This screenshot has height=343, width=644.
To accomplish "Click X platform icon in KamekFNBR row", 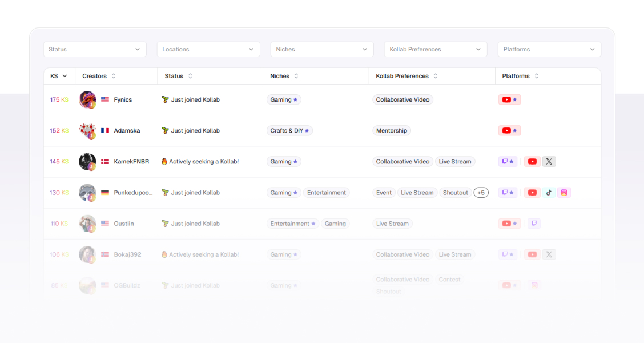I will click(x=549, y=162).
